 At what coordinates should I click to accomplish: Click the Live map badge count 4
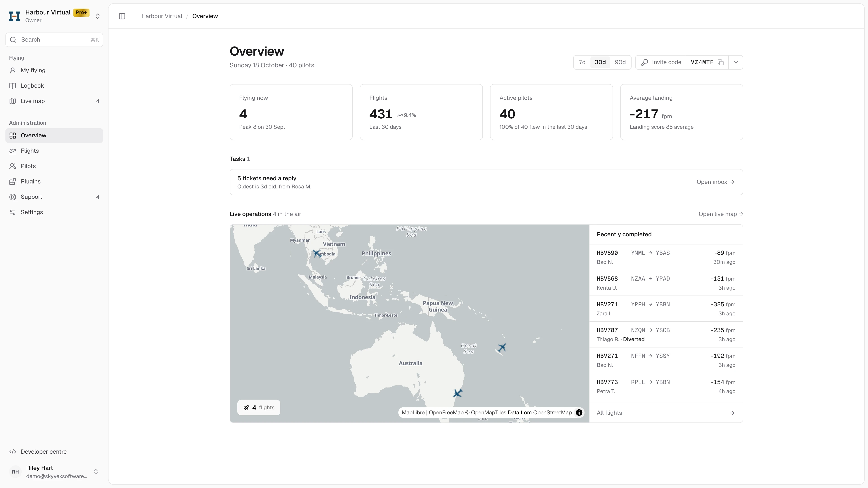pyautogui.click(x=98, y=101)
